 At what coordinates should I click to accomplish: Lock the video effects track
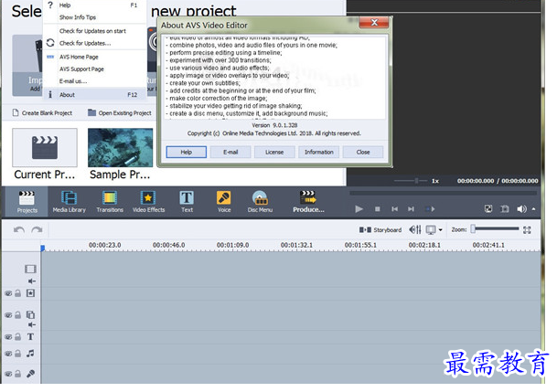click(17, 293)
